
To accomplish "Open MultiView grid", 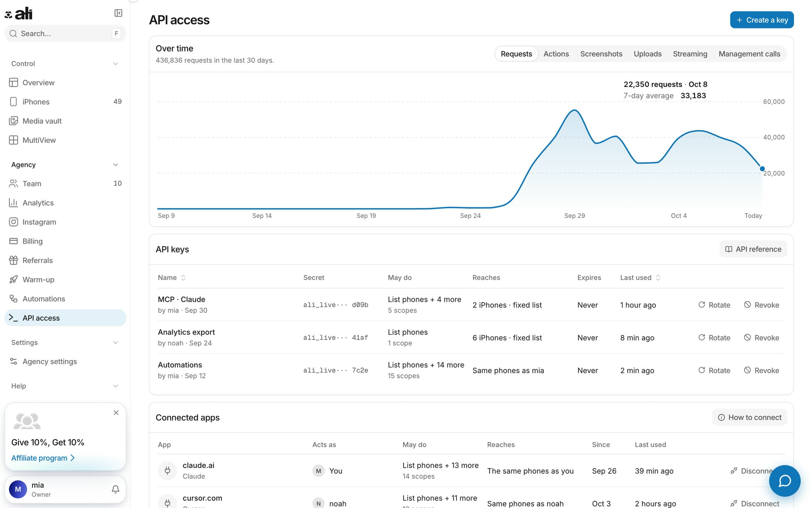I will [65, 140].
